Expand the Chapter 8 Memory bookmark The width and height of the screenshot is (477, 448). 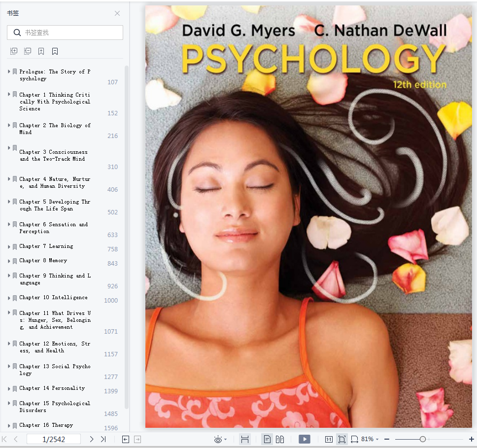pos(9,261)
